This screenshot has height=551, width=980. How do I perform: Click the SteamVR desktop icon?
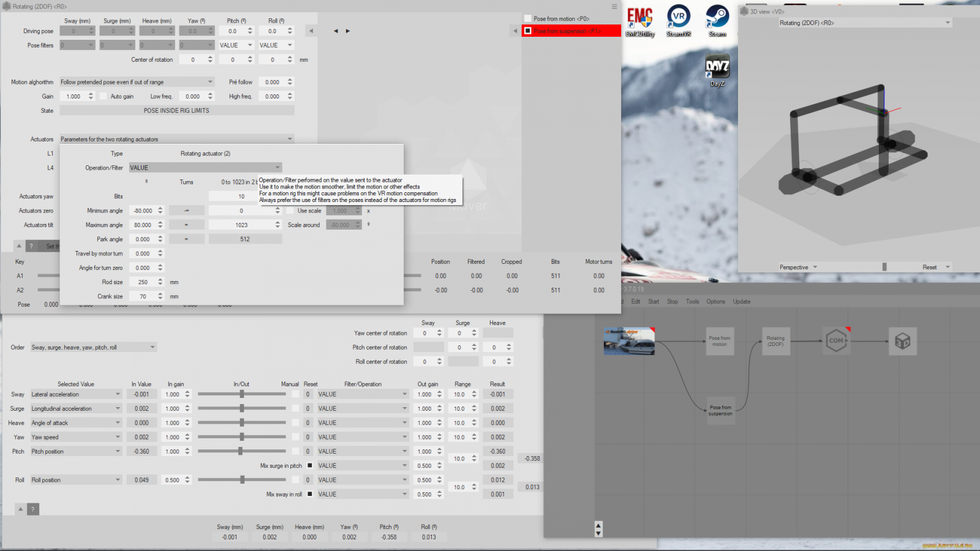(x=679, y=20)
